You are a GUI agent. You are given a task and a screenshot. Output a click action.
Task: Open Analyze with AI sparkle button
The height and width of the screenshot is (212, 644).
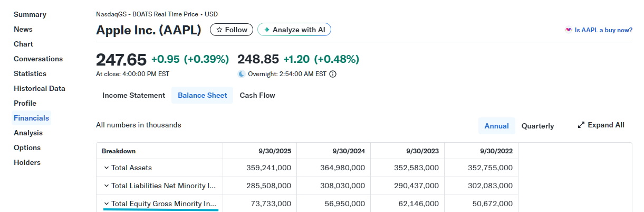pyautogui.click(x=294, y=30)
